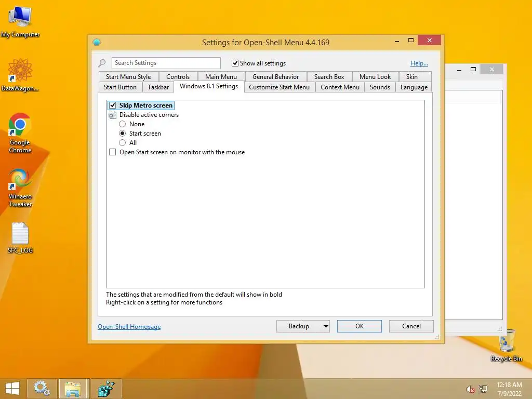532x399 pixels.
Task: Open File Explorer from the taskbar
Action: (73, 389)
